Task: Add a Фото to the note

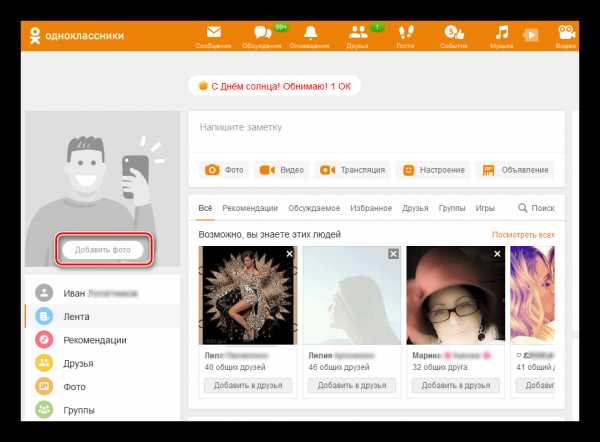Action: [x=224, y=170]
